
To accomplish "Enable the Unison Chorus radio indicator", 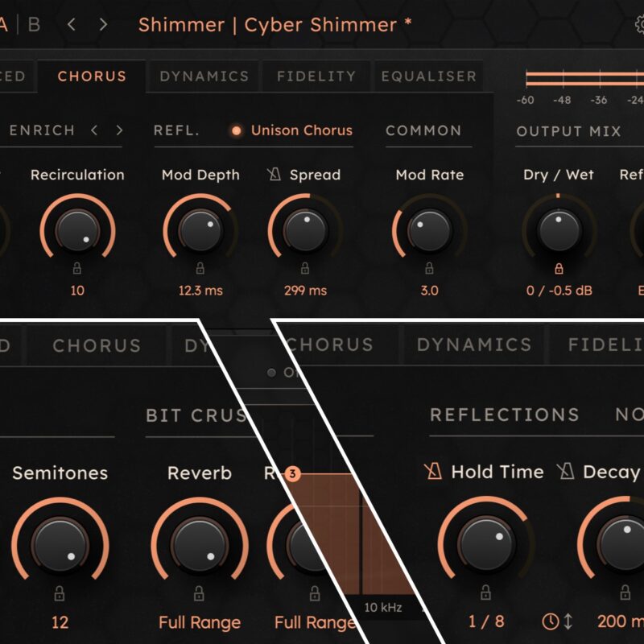I will click(236, 130).
